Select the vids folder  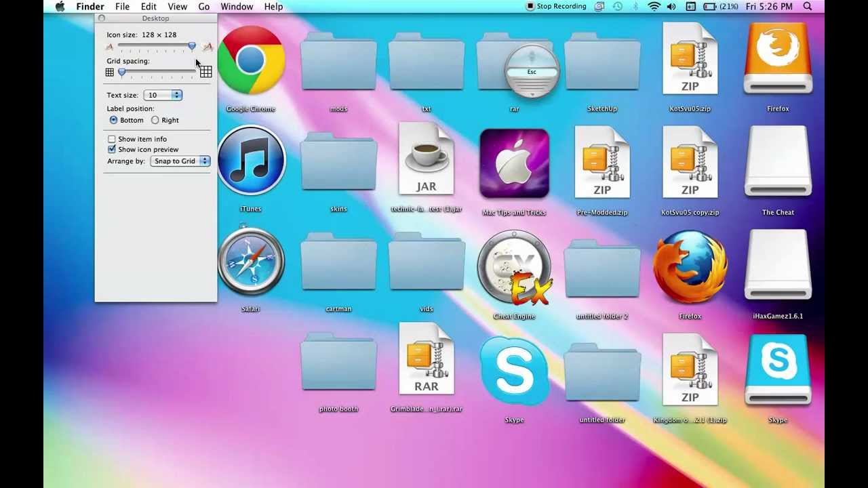427,262
